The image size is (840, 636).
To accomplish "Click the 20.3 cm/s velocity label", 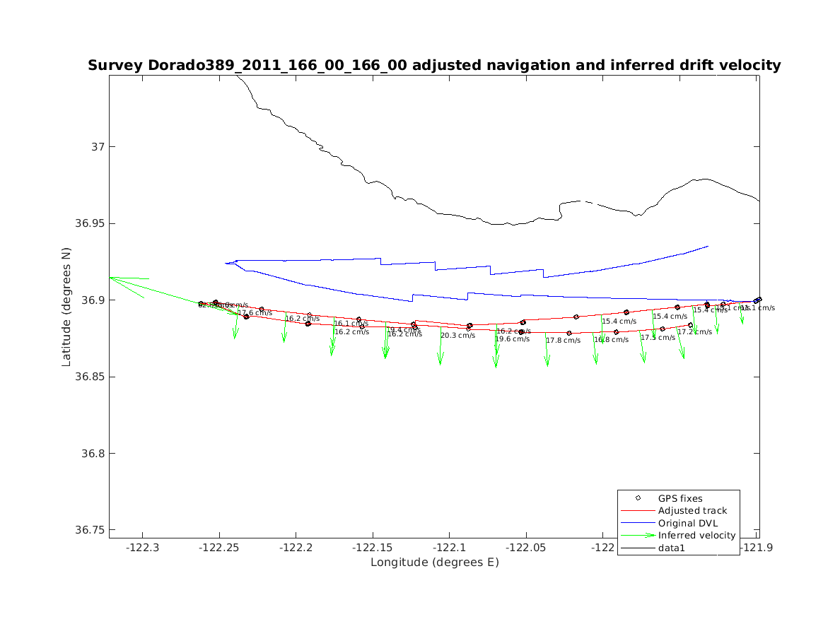I will coord(457,336).
